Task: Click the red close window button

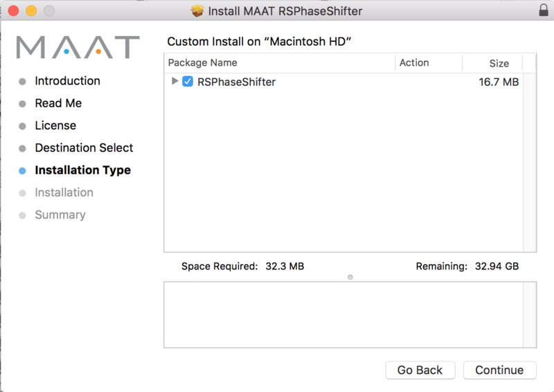Action: (14, 11)
